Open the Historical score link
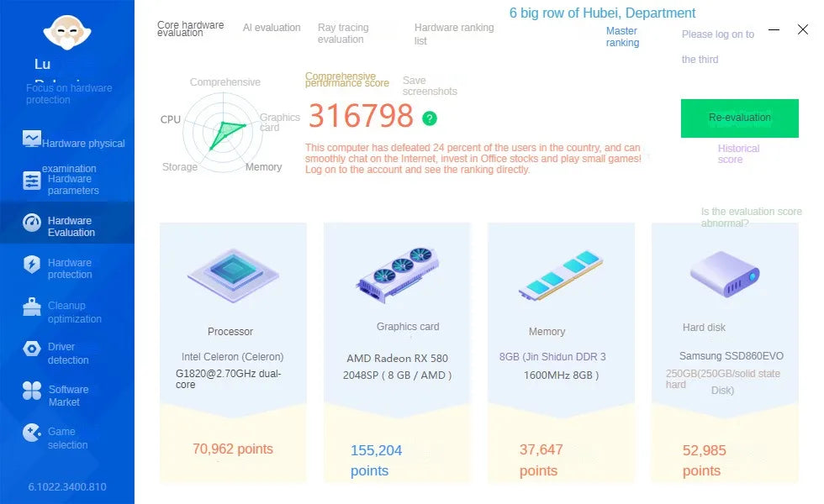 (738, 154)
